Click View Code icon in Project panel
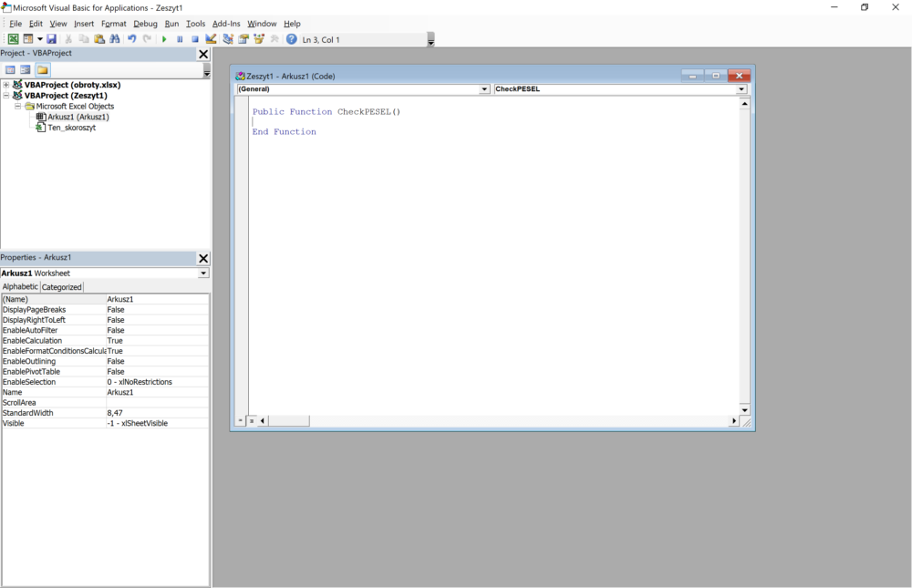The image size is (912, 588). (x=10, y=70)
